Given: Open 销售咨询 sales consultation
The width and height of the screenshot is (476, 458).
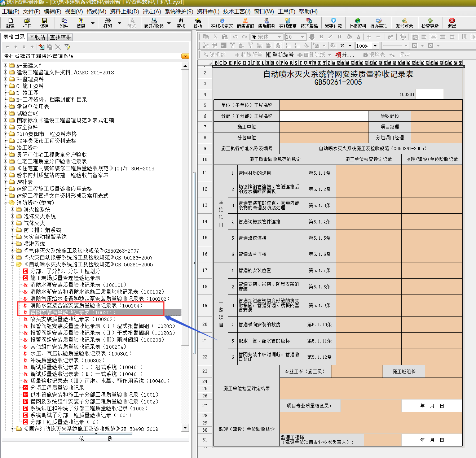Looking at the screenshot, I should (245, 23).
